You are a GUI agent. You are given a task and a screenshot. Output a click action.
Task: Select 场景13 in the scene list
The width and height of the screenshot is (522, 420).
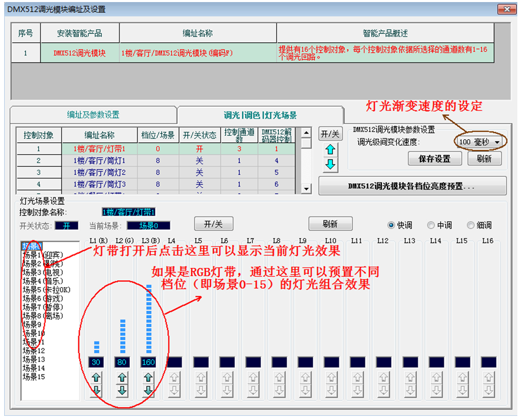pyautogui.click(x=33, y=359)
